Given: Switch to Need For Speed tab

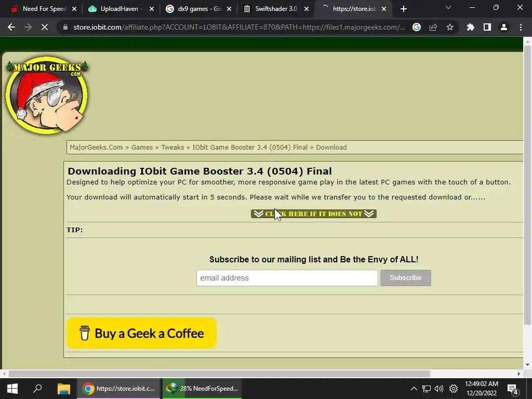Looking at the screenshot, I should point(45,9).
